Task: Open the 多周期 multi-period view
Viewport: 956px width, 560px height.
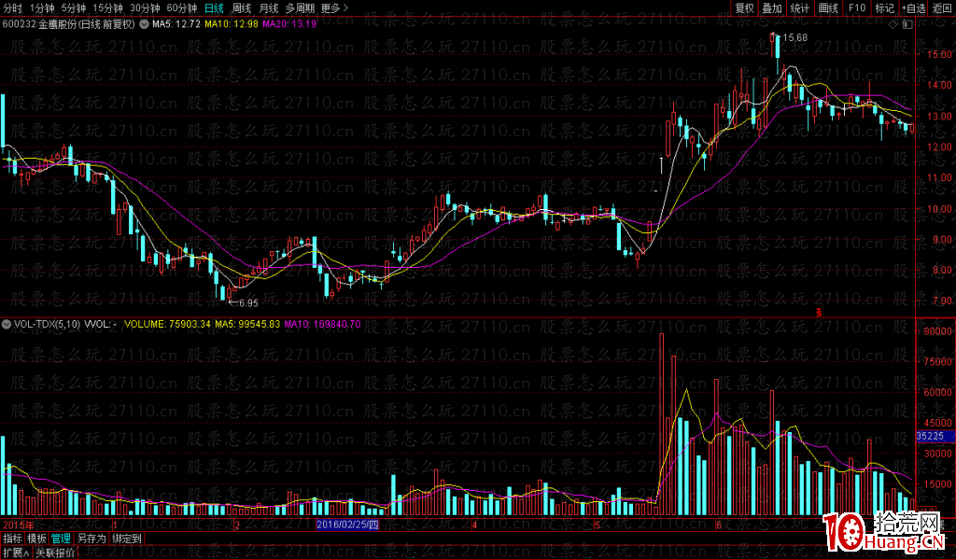Action: coord(300,7)
